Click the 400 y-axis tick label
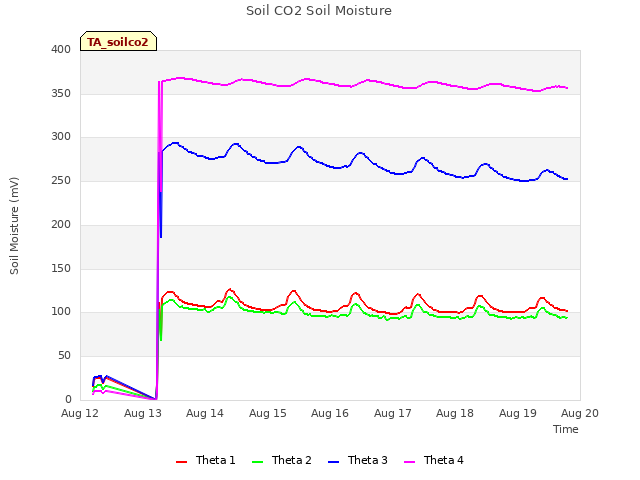 point(61,49)
